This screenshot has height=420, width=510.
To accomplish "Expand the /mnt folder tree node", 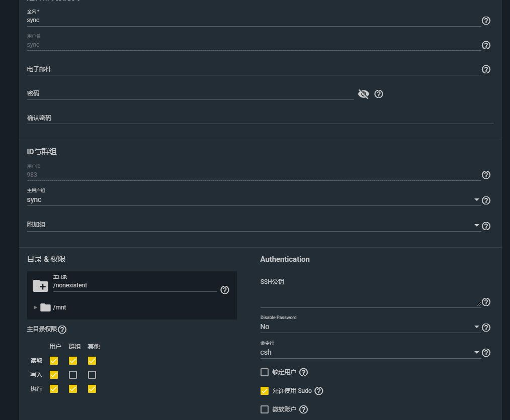I will 35,307.
